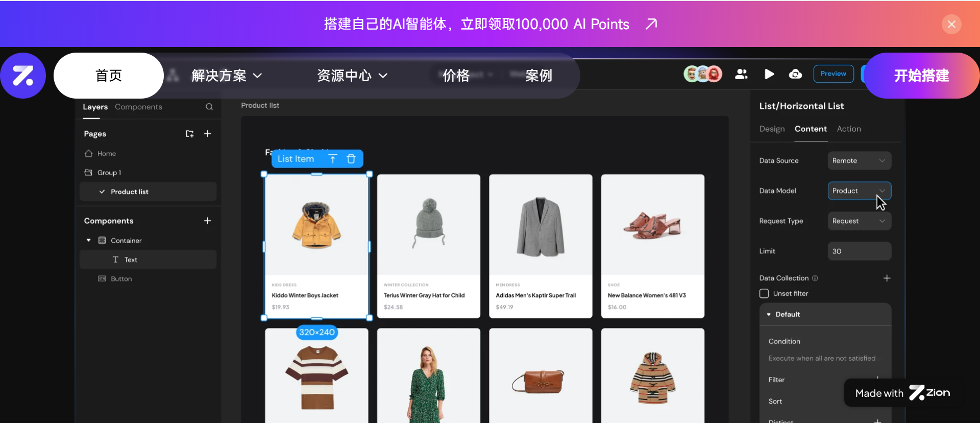Select the Terius Winter Gray Hat card
The height and width of the screenshot is (423, 980).
pyautogui.click(x=429, y=246)
